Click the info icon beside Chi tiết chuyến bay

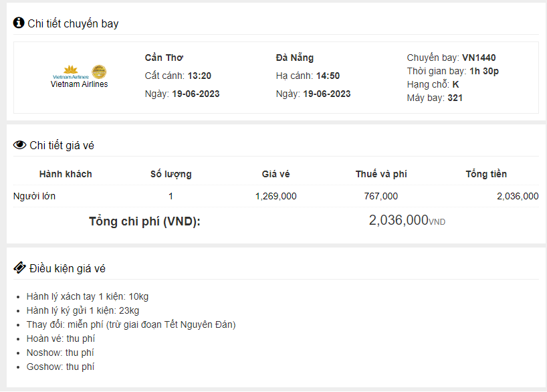pyautogui.click(x=19, y=23)
